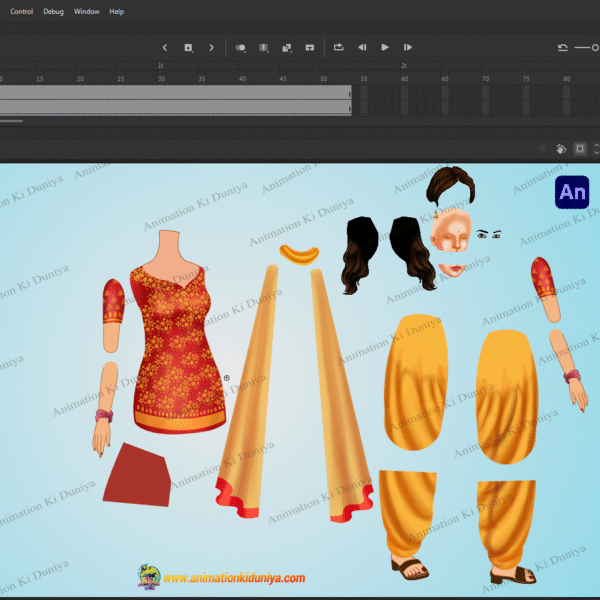Toggle Edit Multiple Frames icon
This screenshot has height=600, width=600.
[x=264, y=47]
